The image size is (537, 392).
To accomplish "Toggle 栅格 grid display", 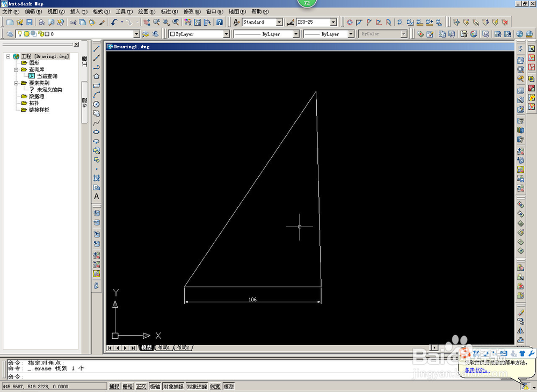I will (128, 387).
